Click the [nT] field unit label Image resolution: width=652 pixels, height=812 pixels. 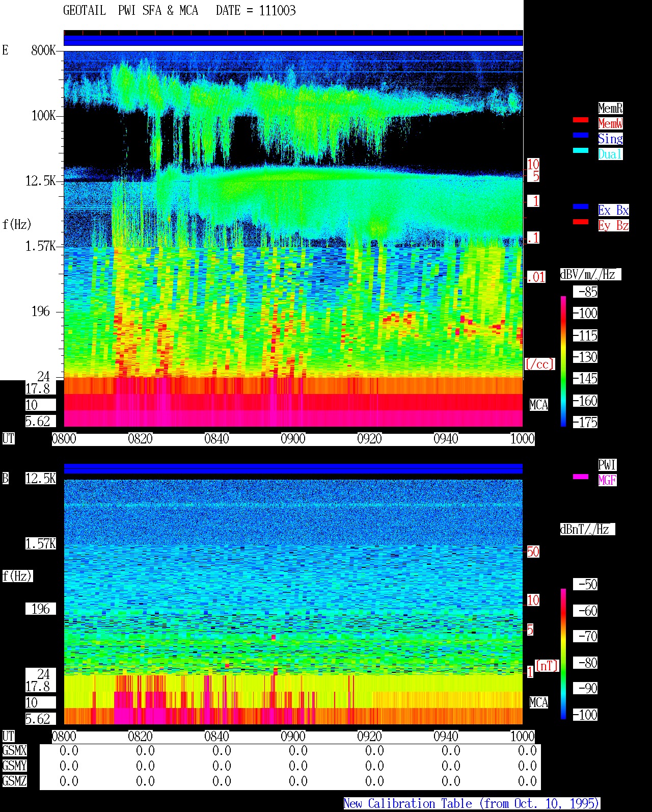click(x=547, y=666)
